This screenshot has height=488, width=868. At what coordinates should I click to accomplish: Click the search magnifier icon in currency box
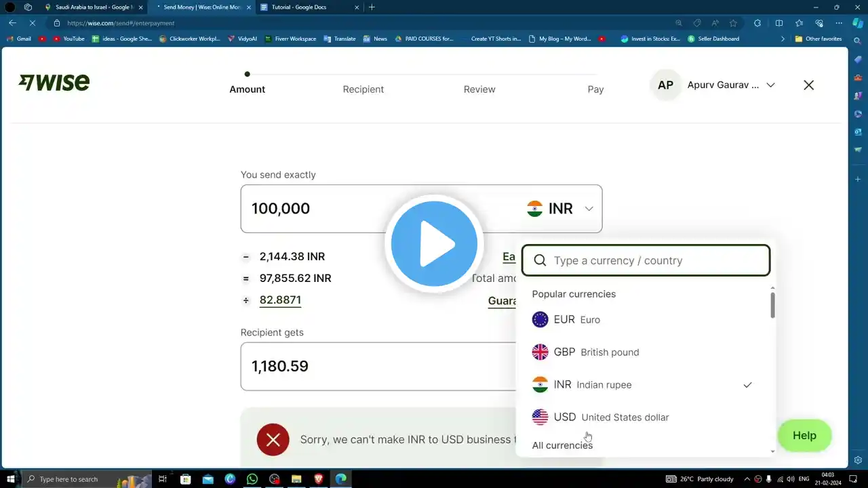click(540, 260)
